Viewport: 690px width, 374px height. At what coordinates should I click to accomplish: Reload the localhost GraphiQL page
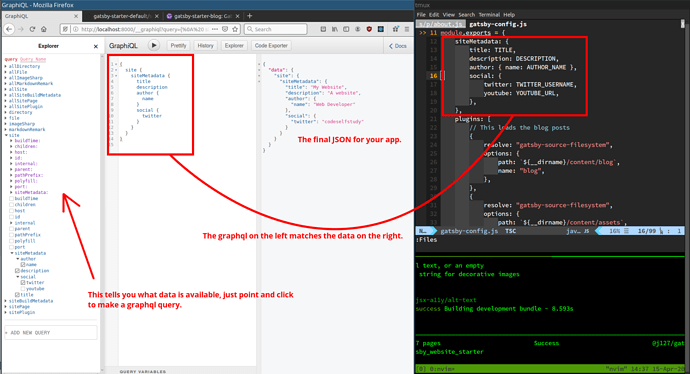32,29
